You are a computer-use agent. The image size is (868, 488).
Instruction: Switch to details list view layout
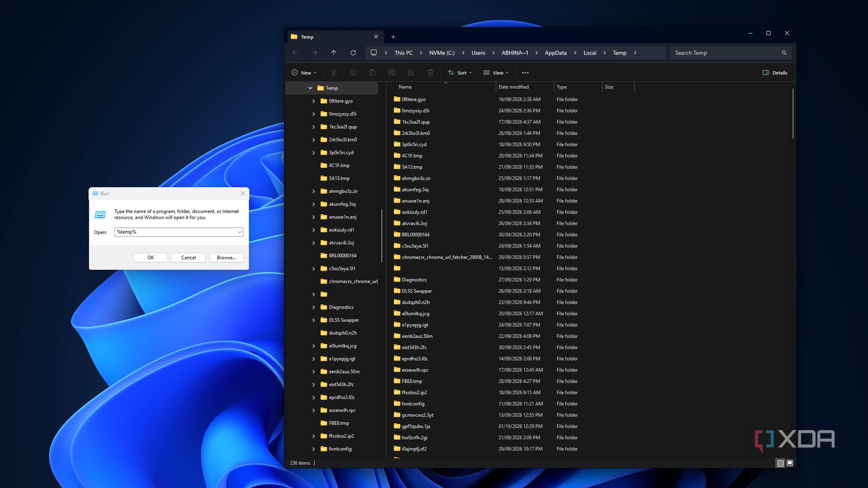(x=780, y=463)
